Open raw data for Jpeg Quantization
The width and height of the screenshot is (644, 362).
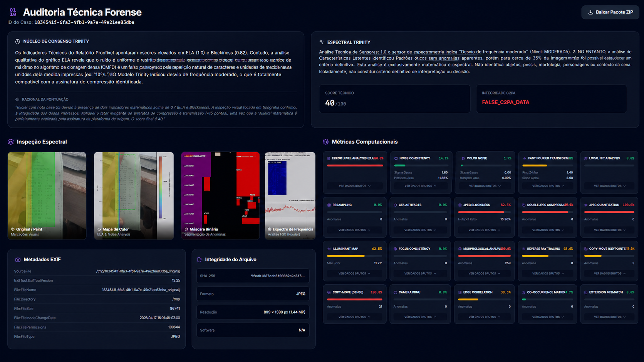[609, 230]
